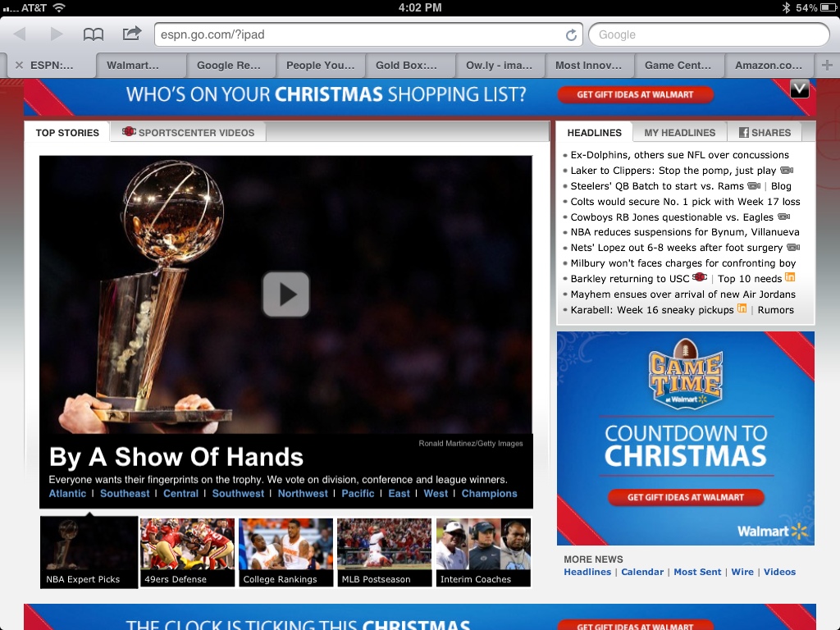Screen dimensions: 840x630
Task: Tap the Bluetooth status icon
Action: pos(786,7)
